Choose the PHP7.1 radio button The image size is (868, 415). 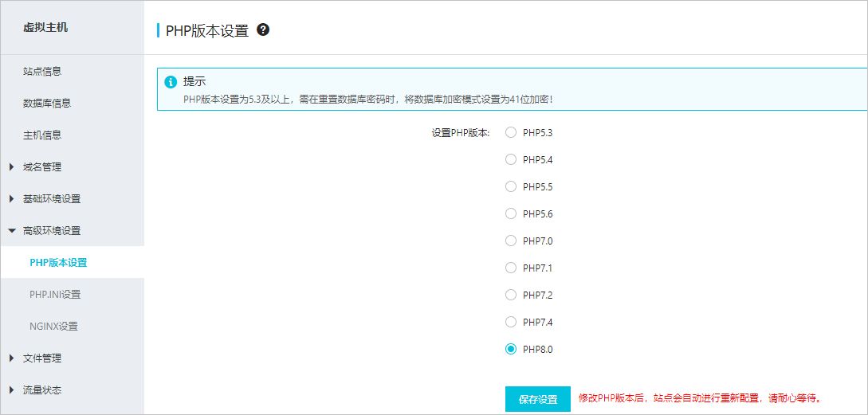tap(511, 268)
